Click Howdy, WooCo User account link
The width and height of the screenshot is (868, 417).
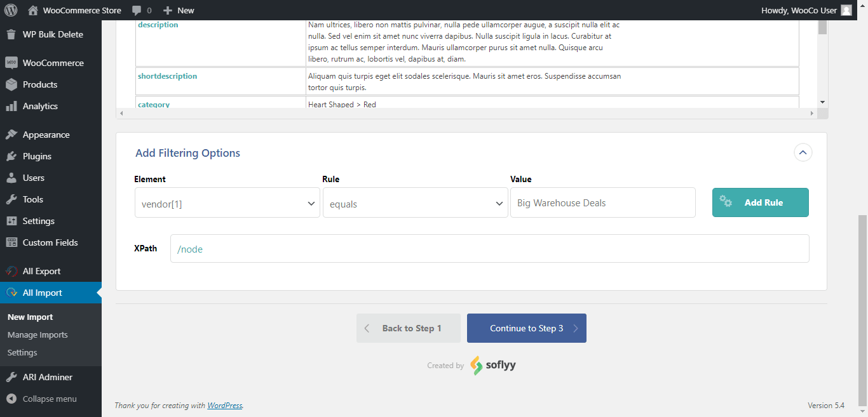pyautogui.click(x=806, y=10)
